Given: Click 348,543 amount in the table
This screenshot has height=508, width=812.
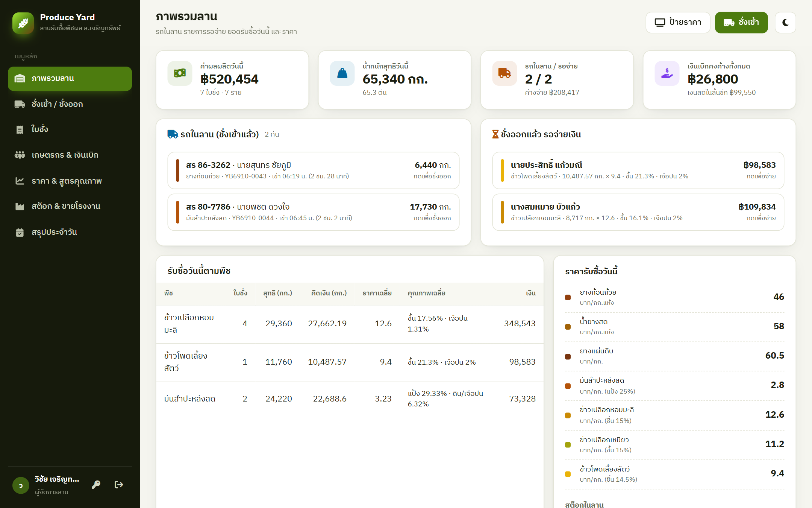Looking at the screenshot, I should (520, 324).
